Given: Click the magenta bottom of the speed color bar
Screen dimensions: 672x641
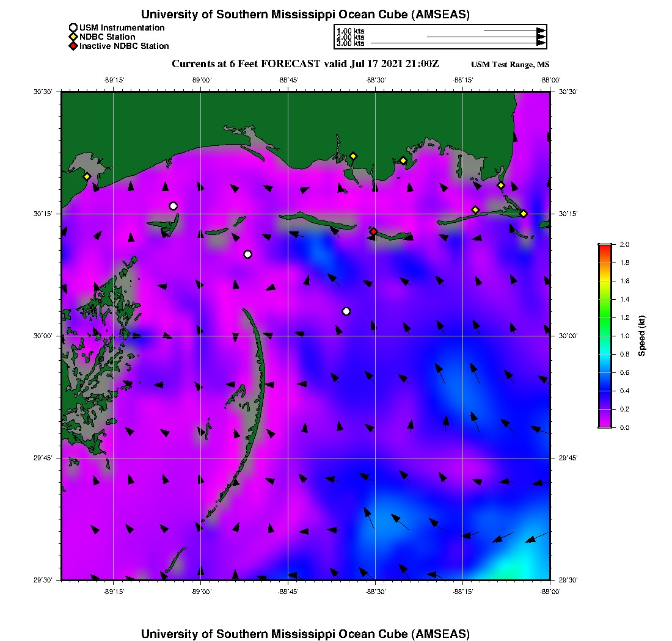Looking at the screenshot, I should (x=605, y=424).
